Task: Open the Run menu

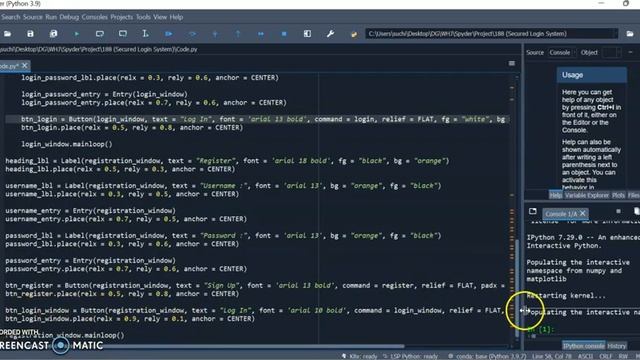Action: (x=51, y=17)
